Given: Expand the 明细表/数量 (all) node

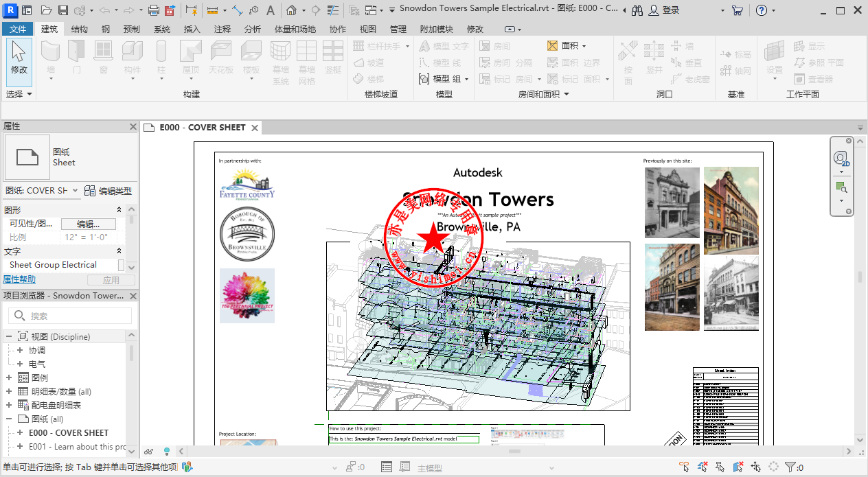Looking at the screenshot, I should coord(9,391).
